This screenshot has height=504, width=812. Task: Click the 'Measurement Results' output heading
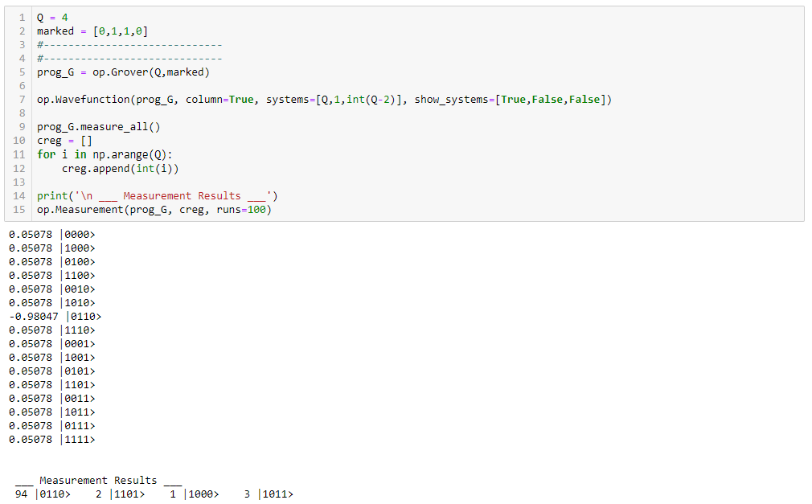coord(98,481)
